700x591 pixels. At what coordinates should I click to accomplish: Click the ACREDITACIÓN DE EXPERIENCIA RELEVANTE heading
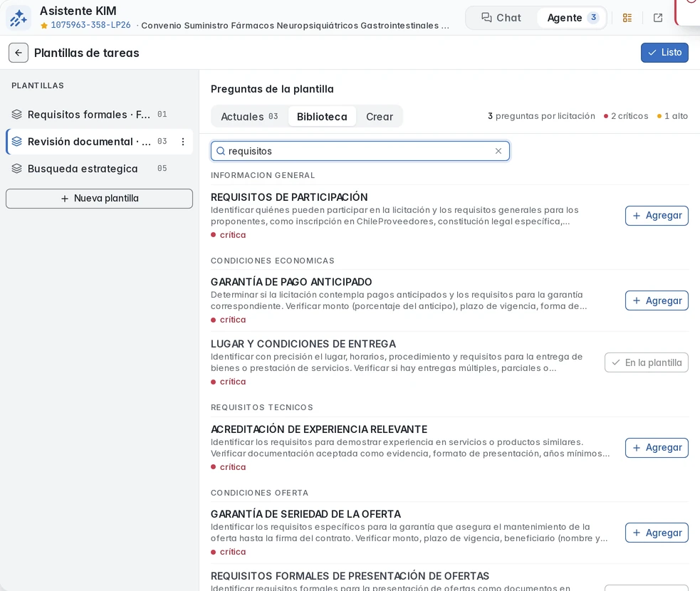(319, 429)
